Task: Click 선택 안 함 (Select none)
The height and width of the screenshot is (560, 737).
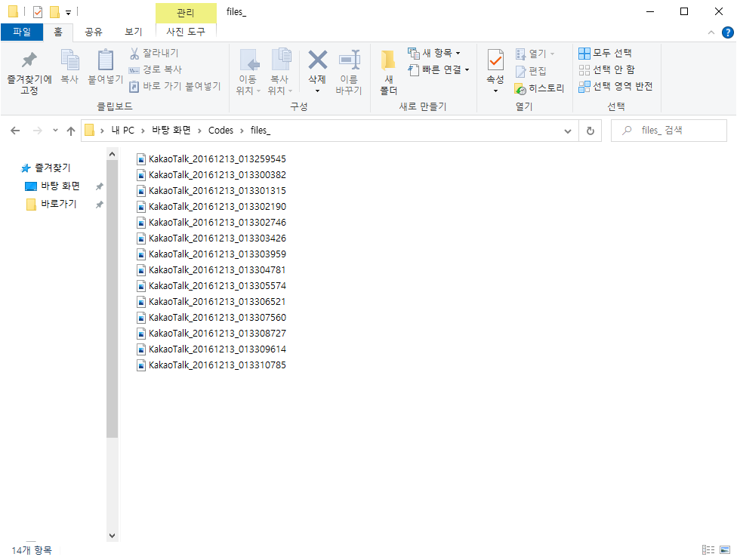Action: [x=606, y=69]
